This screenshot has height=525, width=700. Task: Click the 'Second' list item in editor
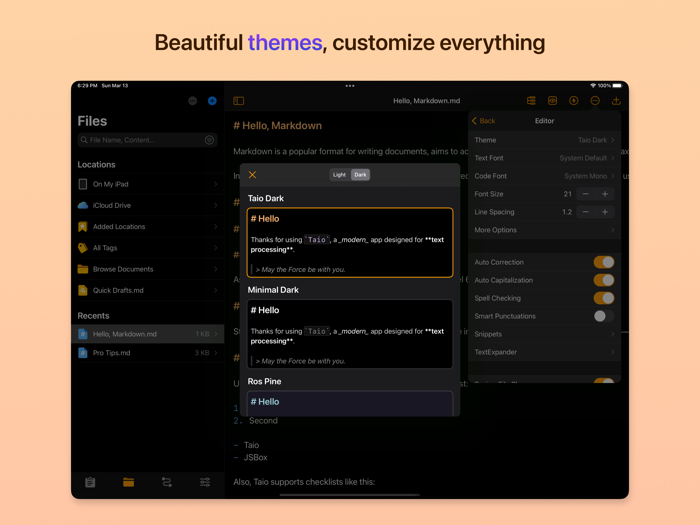263,421
